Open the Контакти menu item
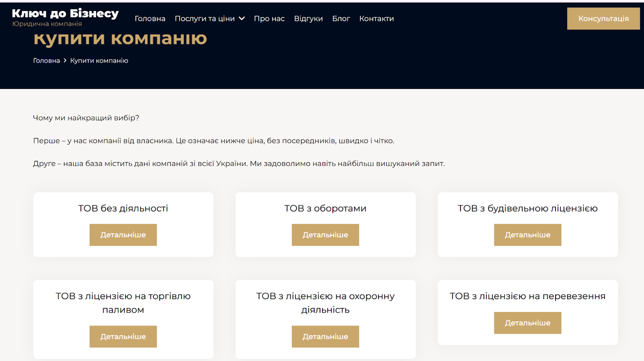The image size is (644, 361). (376, 19)
